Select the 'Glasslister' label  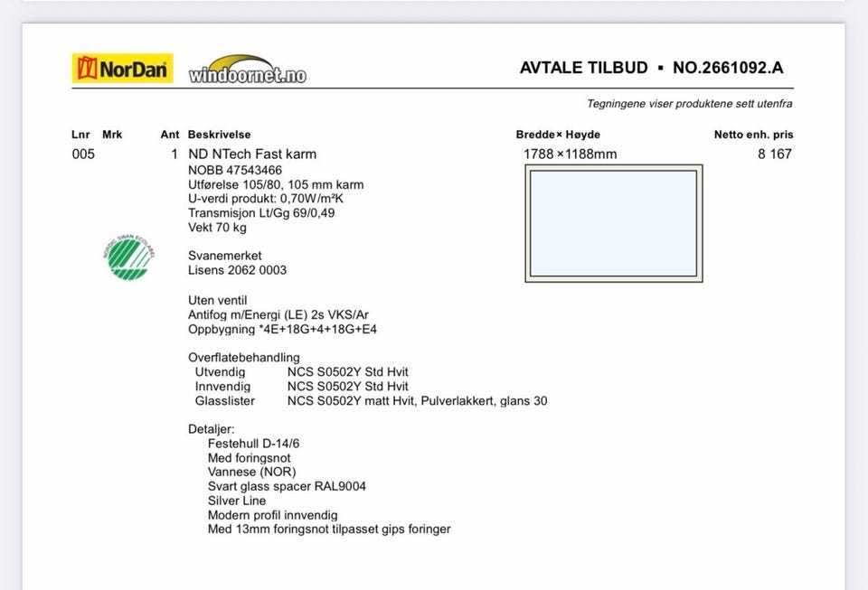(225, 400)
